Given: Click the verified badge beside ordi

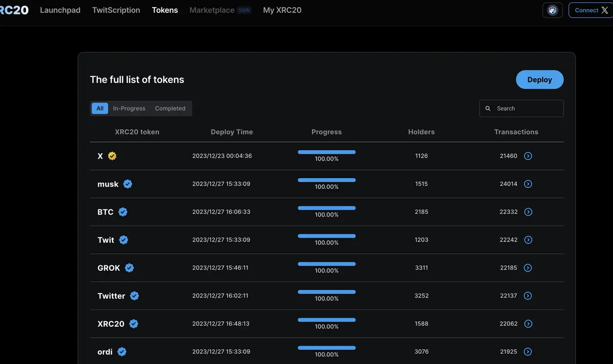Looking at the screenshot, I should click(122, 352).
